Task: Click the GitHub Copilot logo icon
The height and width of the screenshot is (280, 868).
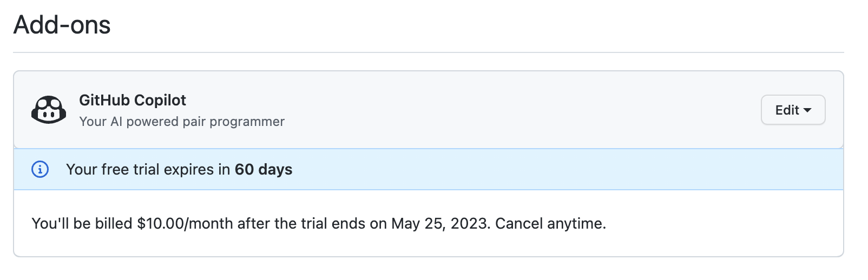Action: [49, 110]
